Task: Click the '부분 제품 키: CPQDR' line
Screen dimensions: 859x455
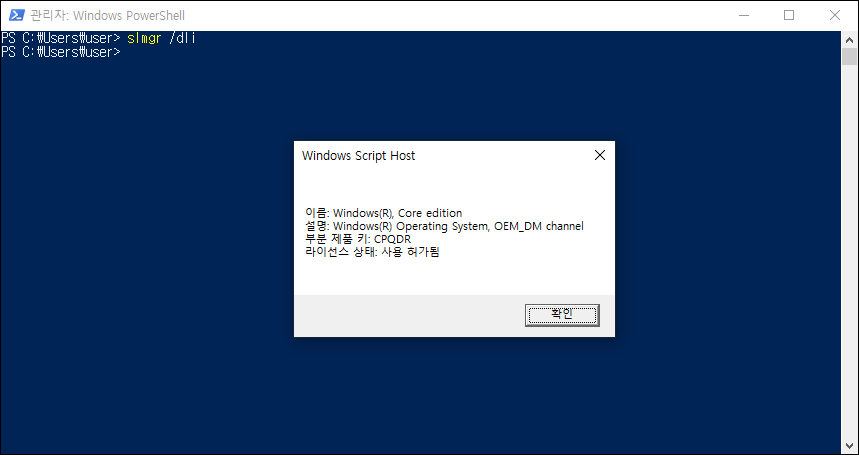Action: 358,239
